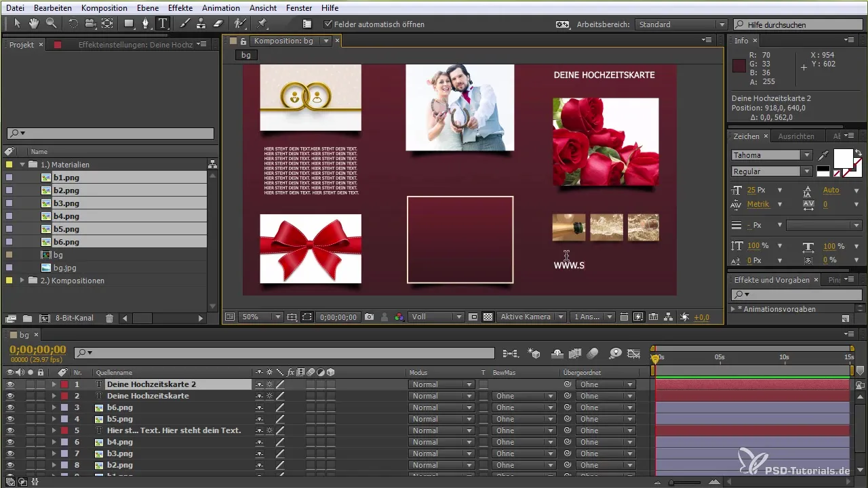Select the Zoom magnifier tool

point(50,24)
